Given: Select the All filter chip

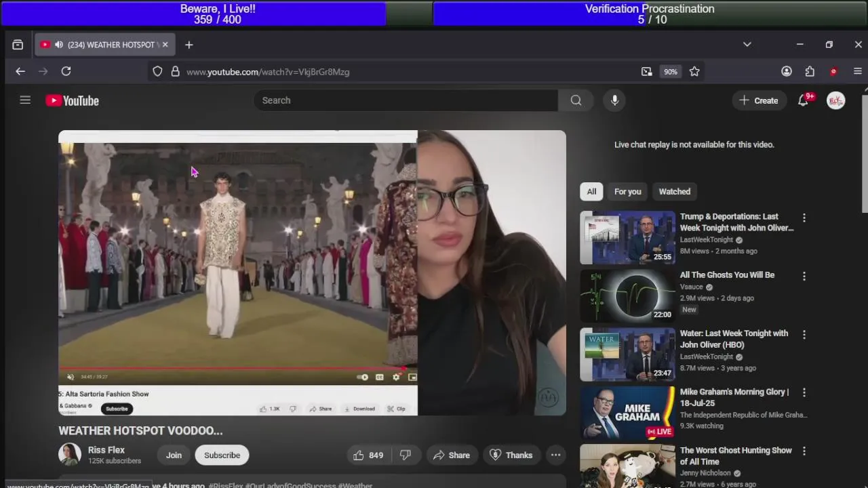Looking at the screenshot, I should click(x=591, y=192).
